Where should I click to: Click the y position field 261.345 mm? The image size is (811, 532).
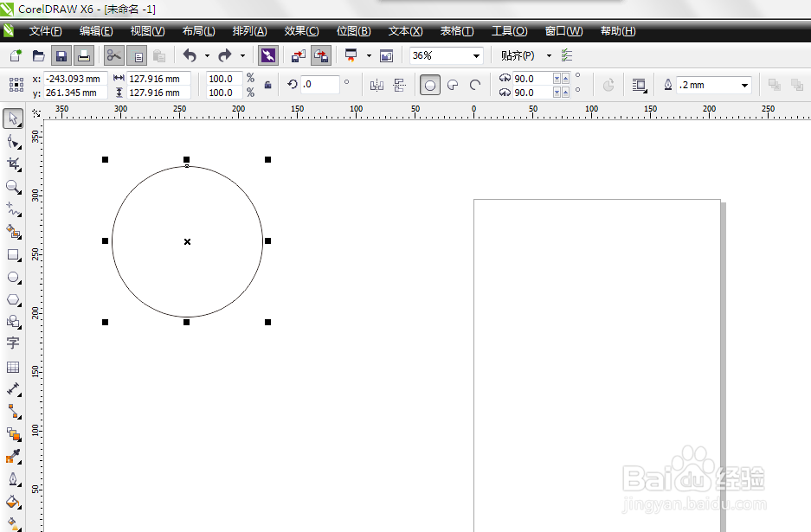tap(75, 93)
